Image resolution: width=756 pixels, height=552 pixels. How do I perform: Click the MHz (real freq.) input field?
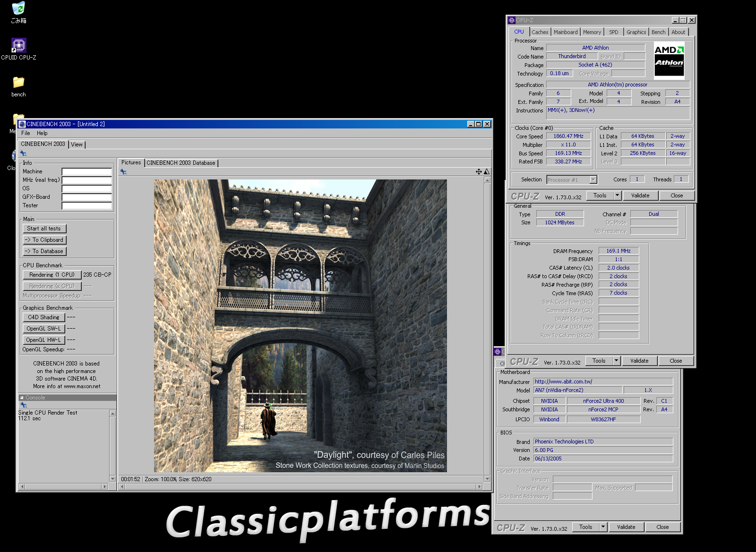87,180
